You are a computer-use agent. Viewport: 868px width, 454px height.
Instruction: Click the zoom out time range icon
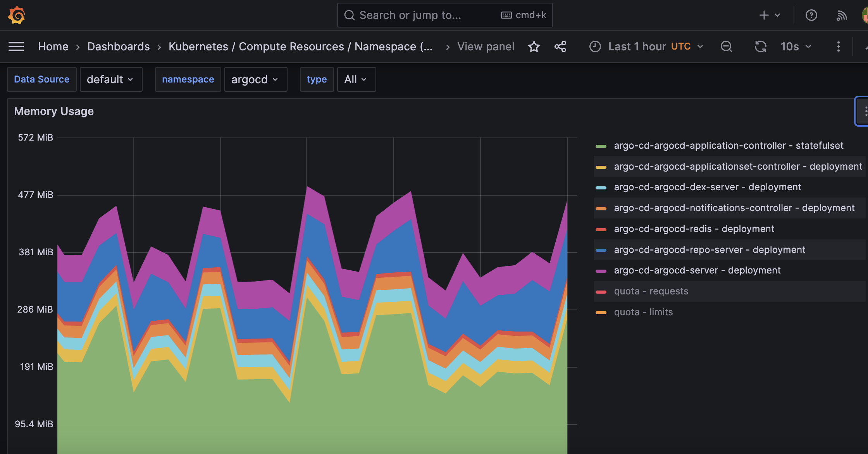coord(726,46)
